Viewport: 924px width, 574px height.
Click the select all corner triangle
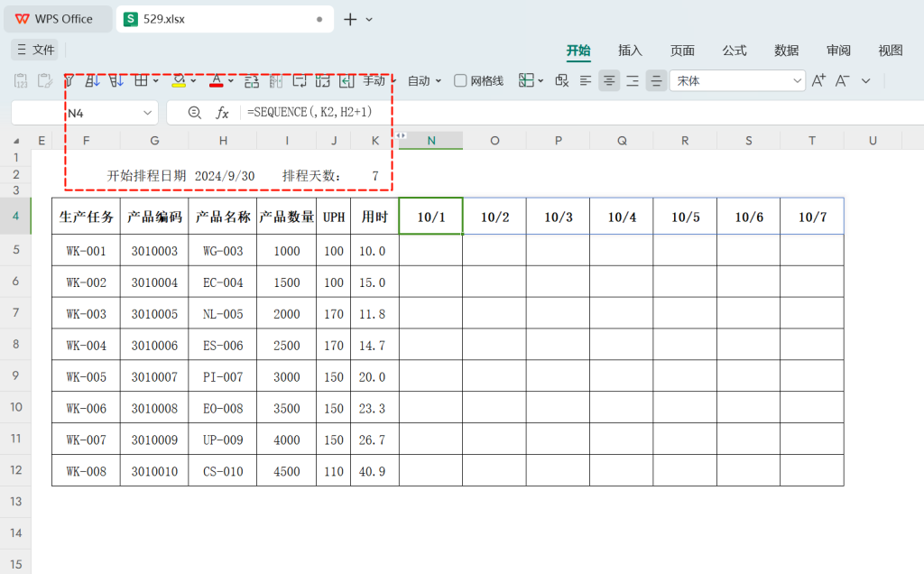coord(16,140)
